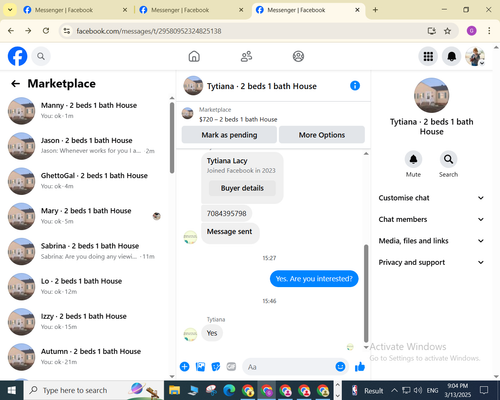Open Buyer details for Tytiana Lacy
Image resolution: width=500 pixels, height=400 pixels.
(242, 188)
